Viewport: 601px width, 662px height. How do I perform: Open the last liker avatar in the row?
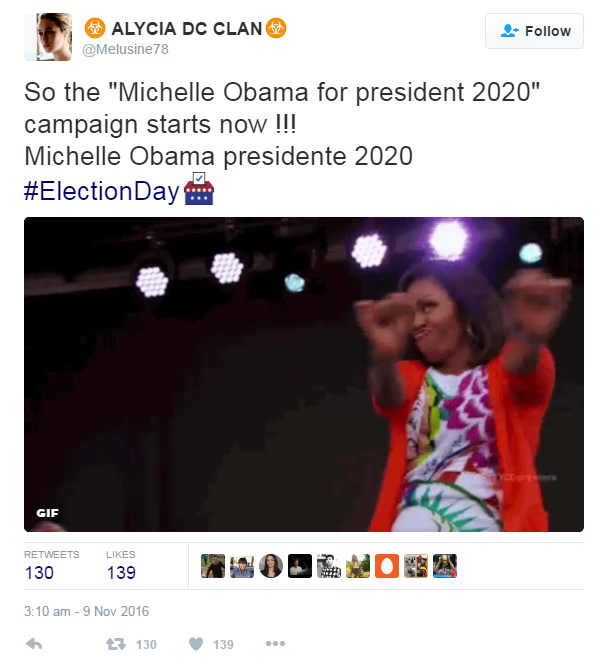[x=445, y=566]
